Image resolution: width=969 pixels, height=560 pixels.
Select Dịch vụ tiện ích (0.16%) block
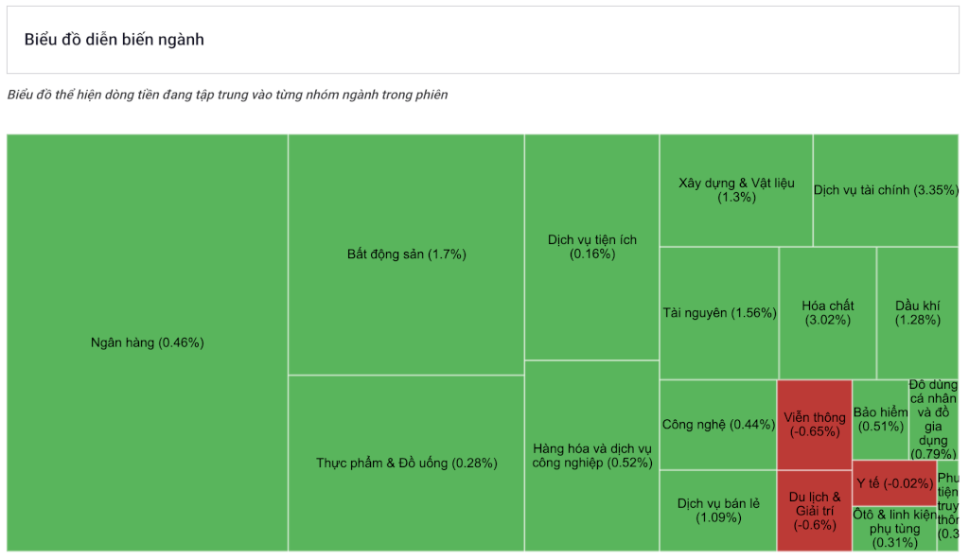(x=592, y=247)
